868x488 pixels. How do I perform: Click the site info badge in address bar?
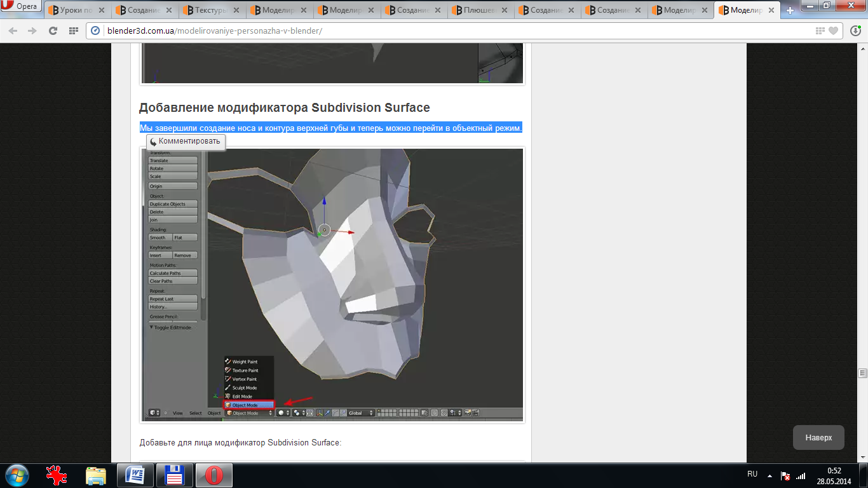pyautogui.click(x=96, y=31)
